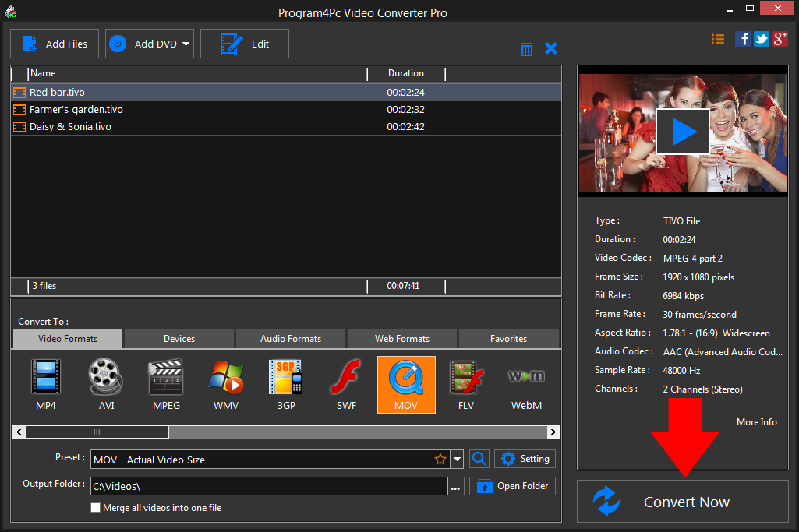Click the Duration column header
Screen dimensions: 799x532
[x=406, y=73]
